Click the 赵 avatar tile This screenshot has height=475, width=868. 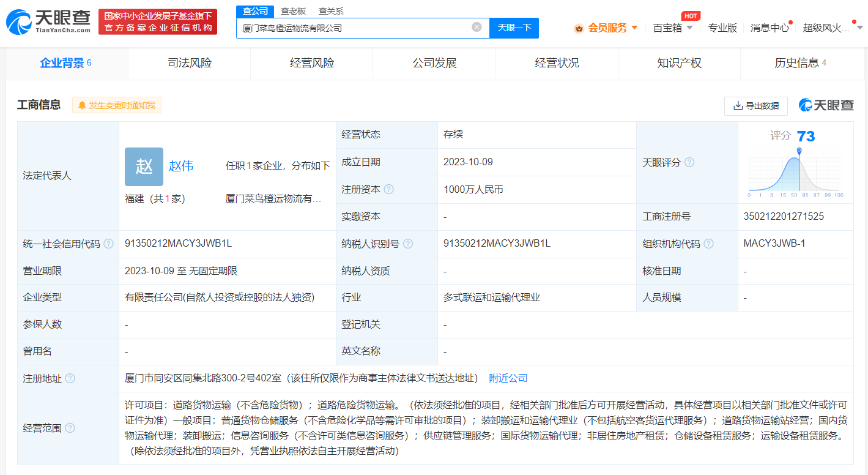pyautogui.click(x=144, y=166)
